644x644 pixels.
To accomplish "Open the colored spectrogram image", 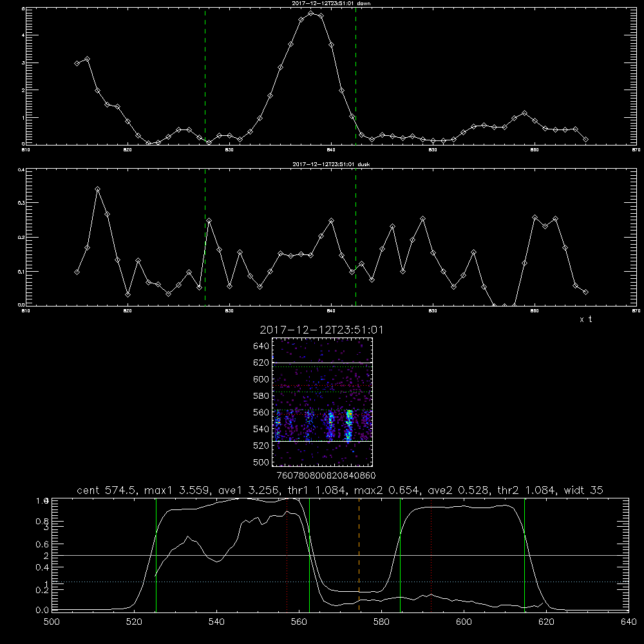I will click(x=322, y=402).
